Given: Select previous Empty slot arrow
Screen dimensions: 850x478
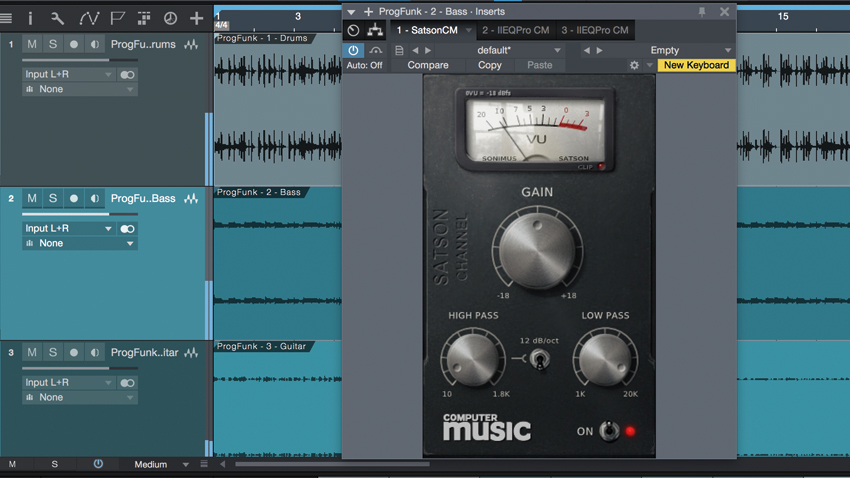Looking at the screenshot, I should (587, 50).
